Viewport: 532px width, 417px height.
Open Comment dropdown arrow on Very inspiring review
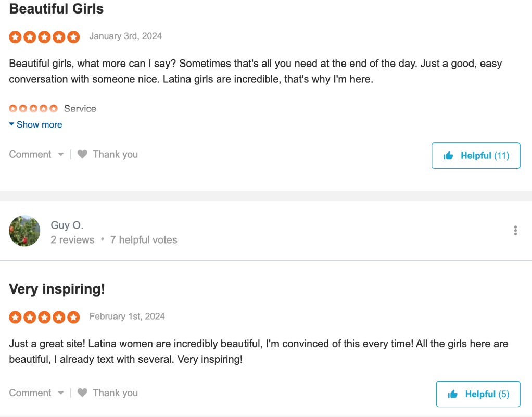61,393
